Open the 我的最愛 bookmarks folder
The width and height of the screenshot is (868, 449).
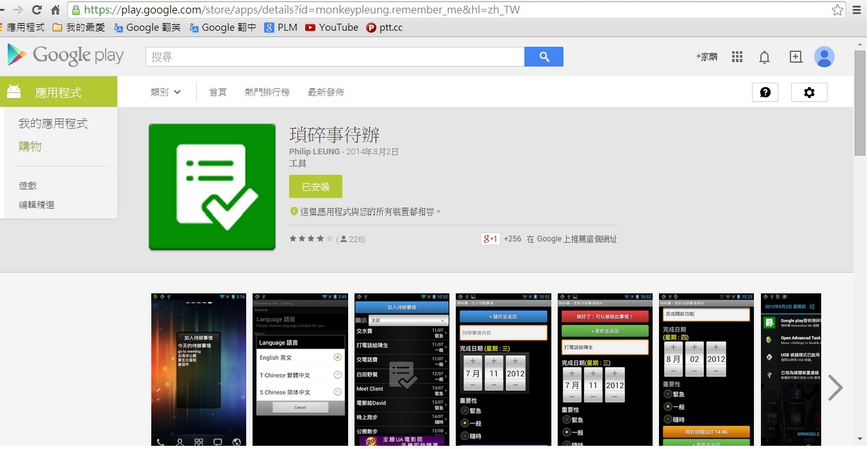tap(79, 28)
